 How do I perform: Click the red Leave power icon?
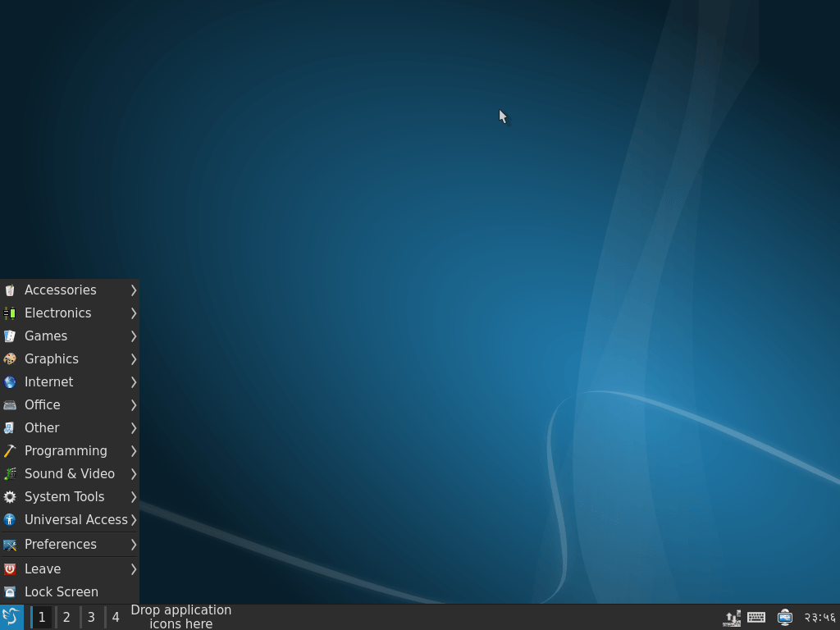[10, 569]
